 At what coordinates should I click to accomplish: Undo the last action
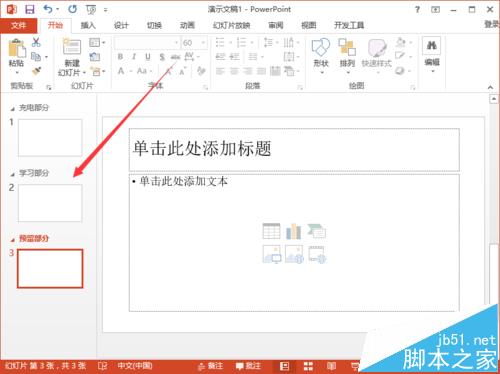[48, 9]
